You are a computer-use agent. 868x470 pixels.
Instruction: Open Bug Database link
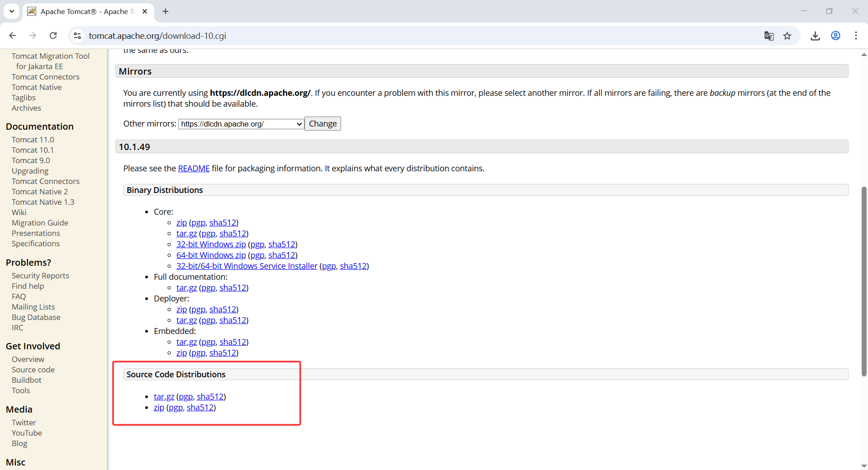[36, 317]
